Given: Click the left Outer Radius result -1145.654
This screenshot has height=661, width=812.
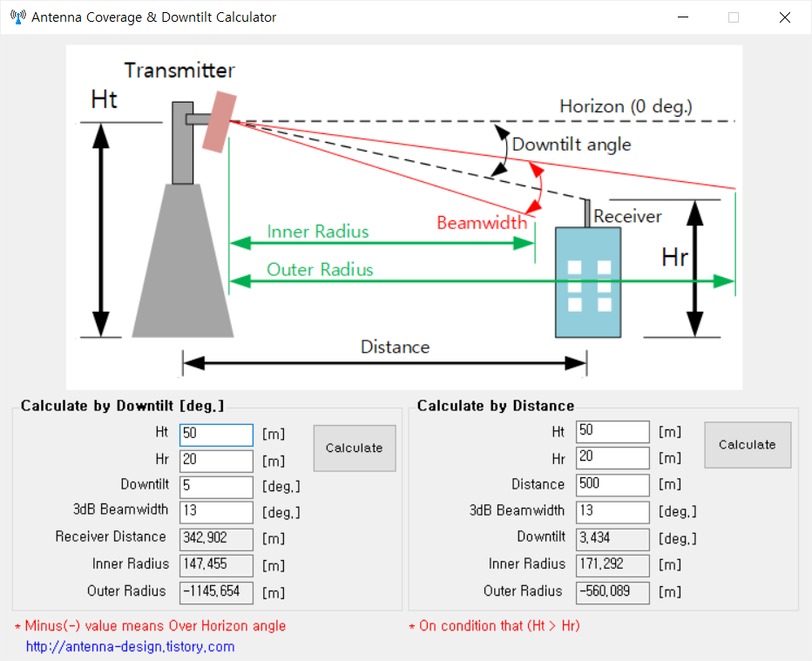Looking at the screenshot, I should tap(216, 593).
